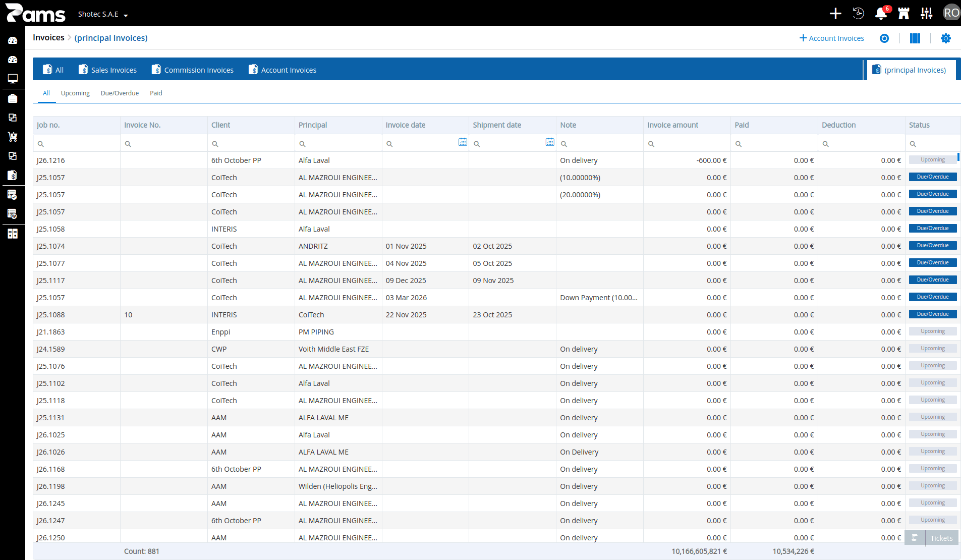
Task: Select the ANDRITZ principal cell
Action: point(338,246)
